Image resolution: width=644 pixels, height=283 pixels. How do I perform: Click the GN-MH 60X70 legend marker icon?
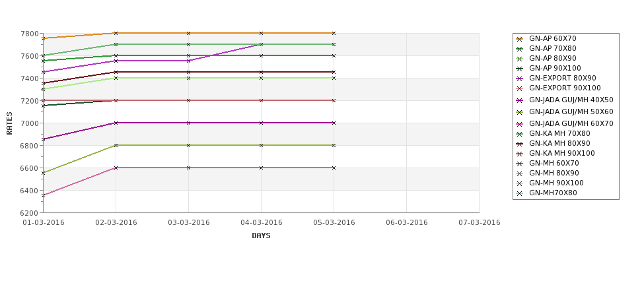coord(520,164)
